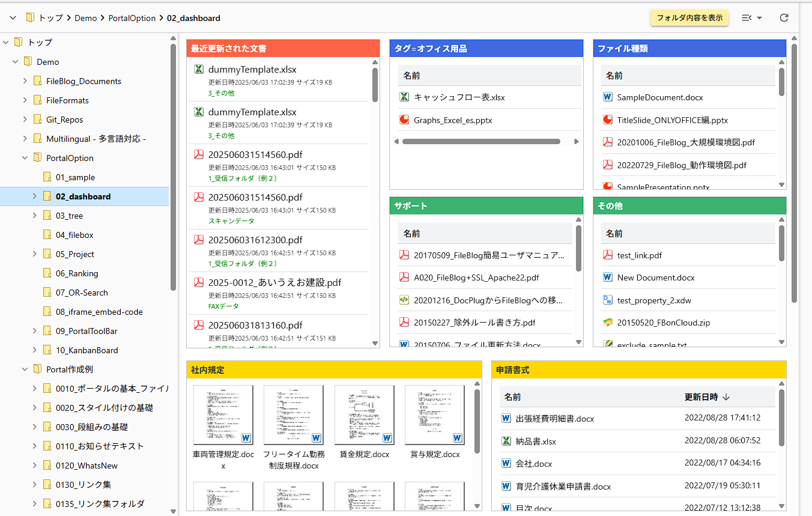This screenshot has height=516, width=812.
Task: Click the refresh icon in top toolbar
Action: pos(784,18)
